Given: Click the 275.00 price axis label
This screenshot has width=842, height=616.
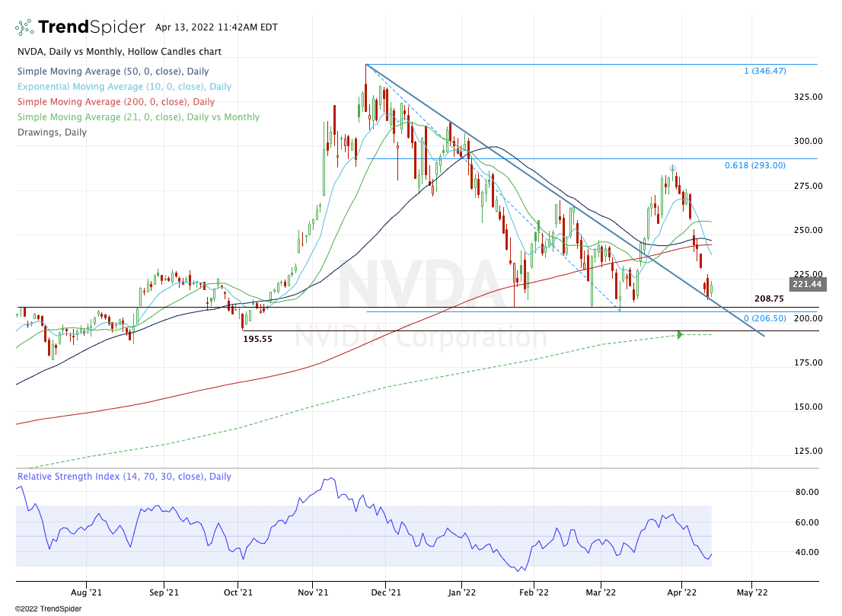Looking at the screenshot, I should click(809, 186).
